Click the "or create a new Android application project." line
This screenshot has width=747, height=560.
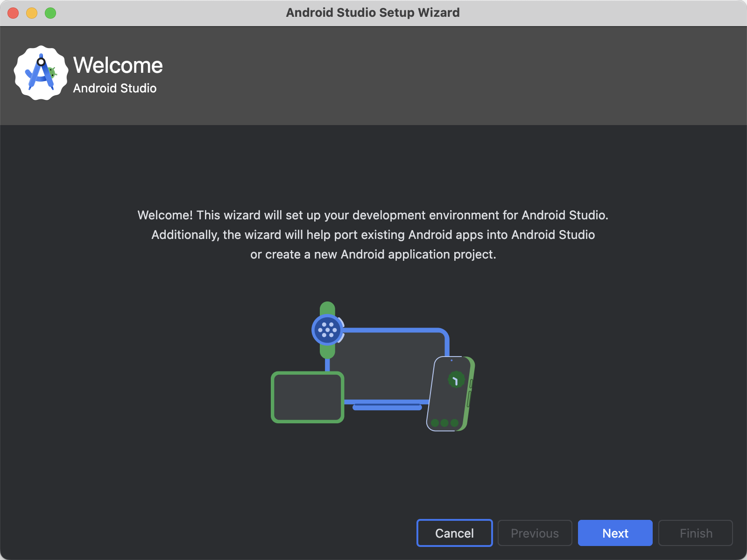tap(373, 254)
